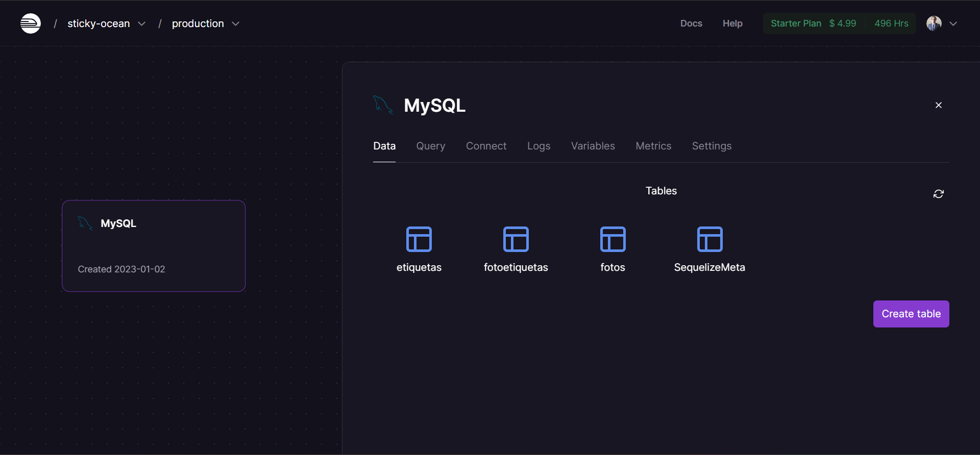
Task: Expand the sticky-ocean project dropdown
Action: [x=142, y=24]
